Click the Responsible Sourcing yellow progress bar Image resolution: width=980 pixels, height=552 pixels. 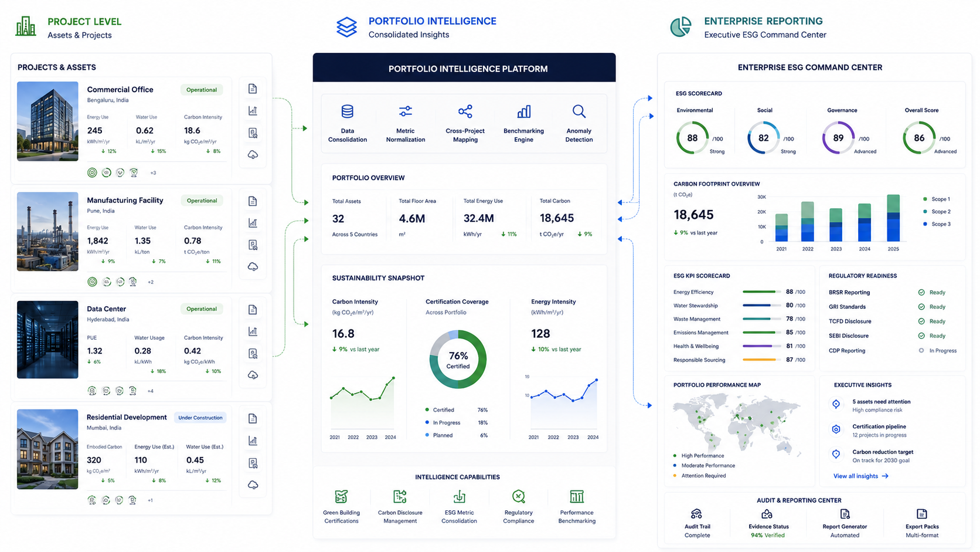tap(761, 360)
